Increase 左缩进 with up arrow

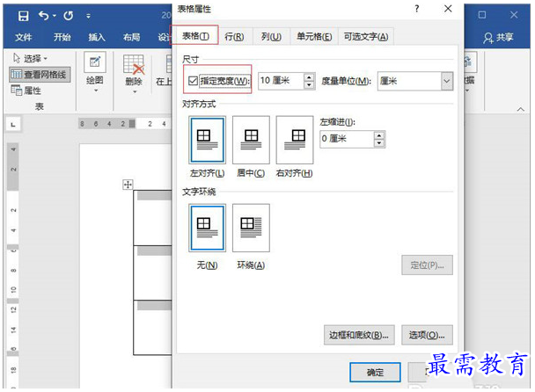tap(379, 135)
